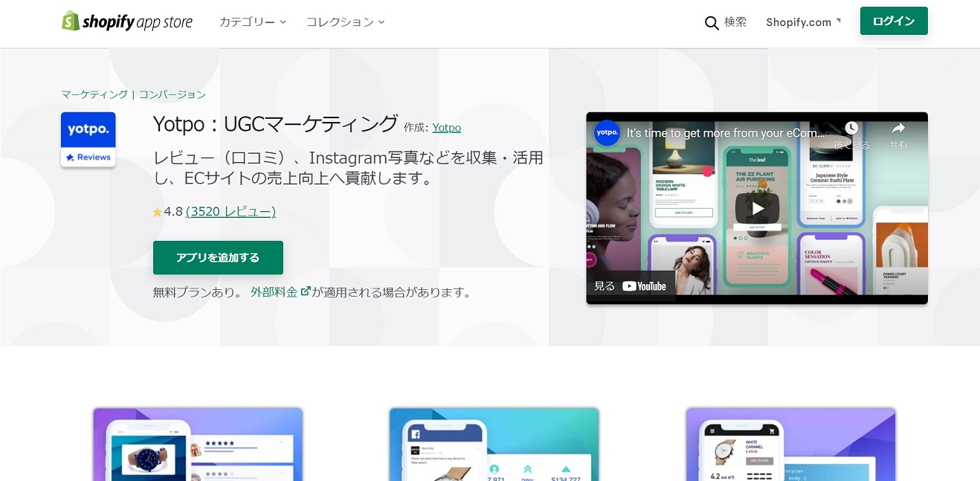The height and width of the screenshot is (481, 980).
Task: Click the アプリを追加する button
Action: [x=218, y=257]
